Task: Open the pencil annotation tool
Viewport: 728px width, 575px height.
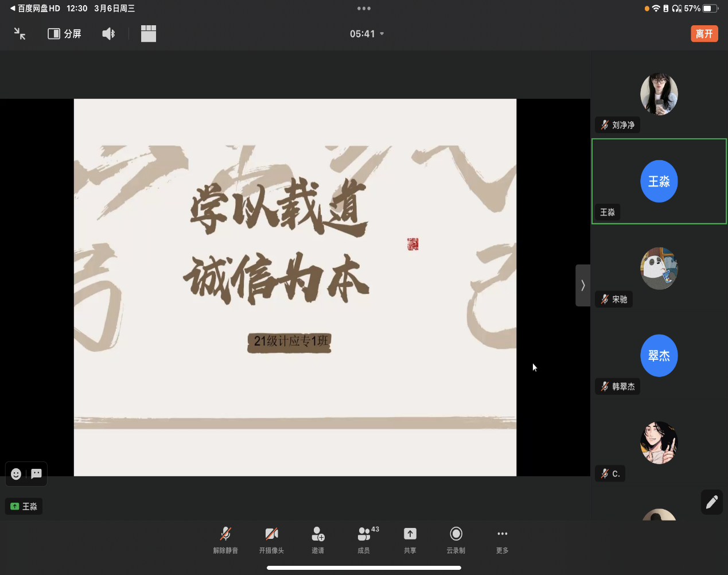Action: (712, 502)
